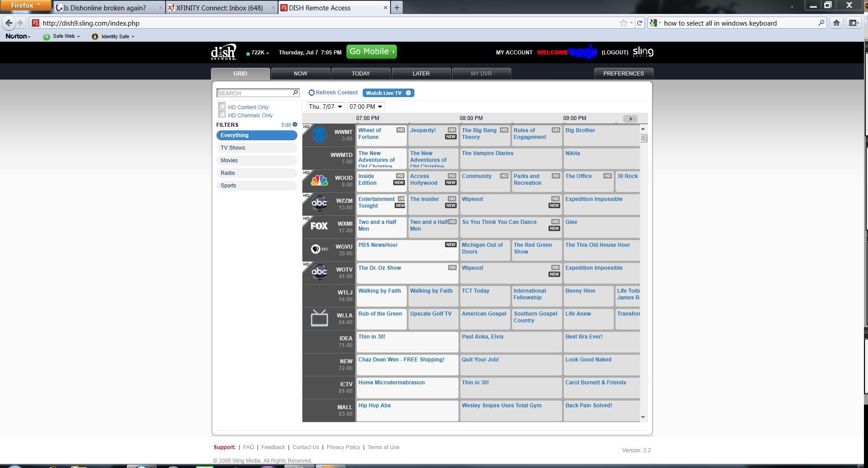Open a new tab with plus button
This screenshot has height=468, width=868.
[396, 8]
